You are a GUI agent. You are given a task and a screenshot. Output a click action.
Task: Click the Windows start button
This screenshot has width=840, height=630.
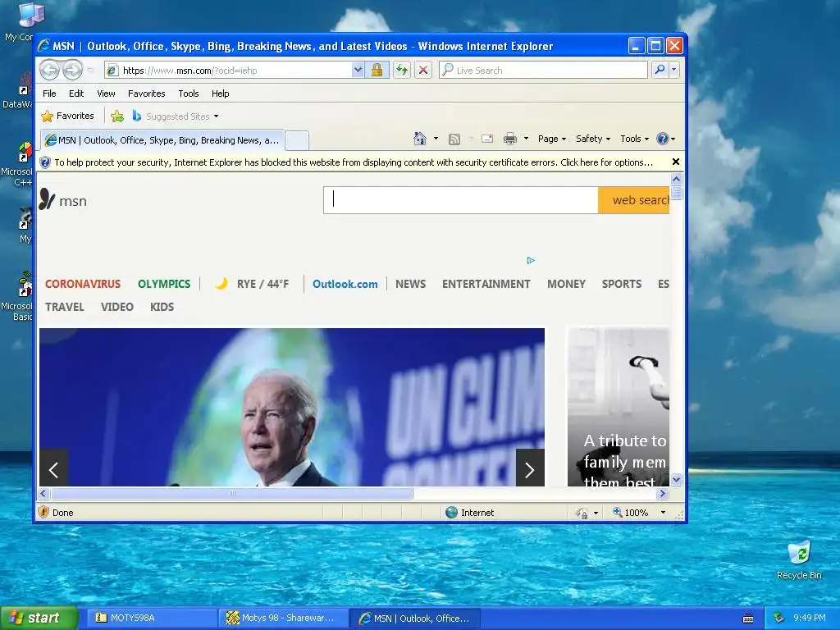click(39, 619)
